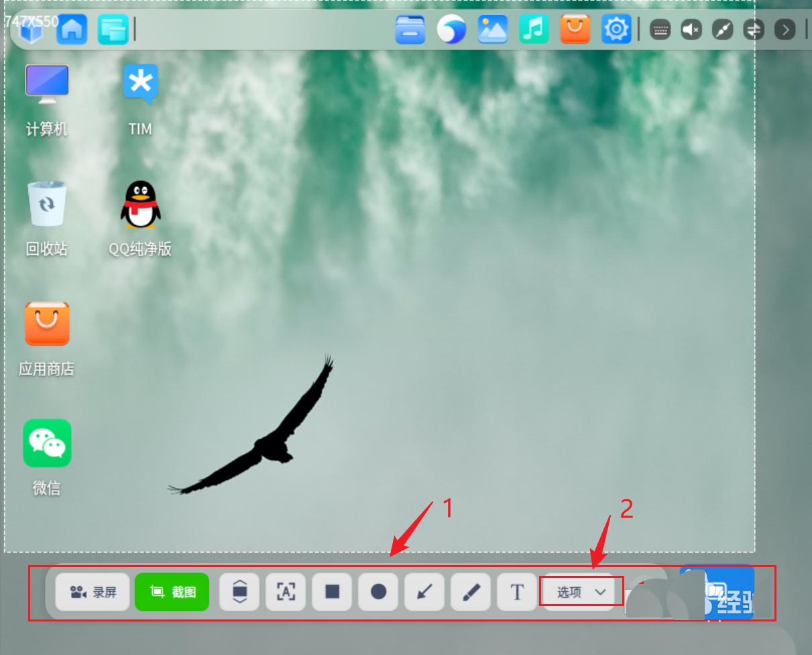Viewport: 812px width, 655px height.
Task: Open the 应用商店 desktop icon
Action: [x=47, y=339]
